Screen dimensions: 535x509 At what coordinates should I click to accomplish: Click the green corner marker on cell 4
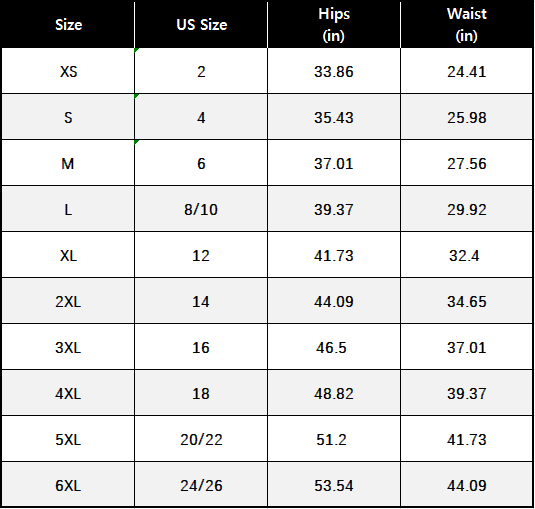tap(136, 96)
